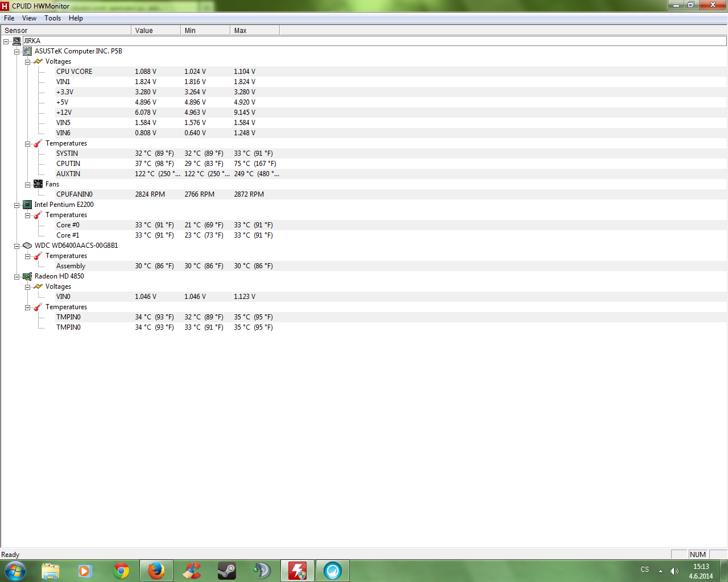Open the File menu
This screenshot has width=728, height=582.
9,18
